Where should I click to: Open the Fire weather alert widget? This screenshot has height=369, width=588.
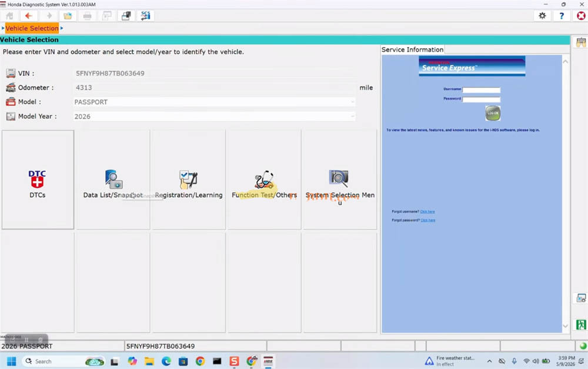450,361
